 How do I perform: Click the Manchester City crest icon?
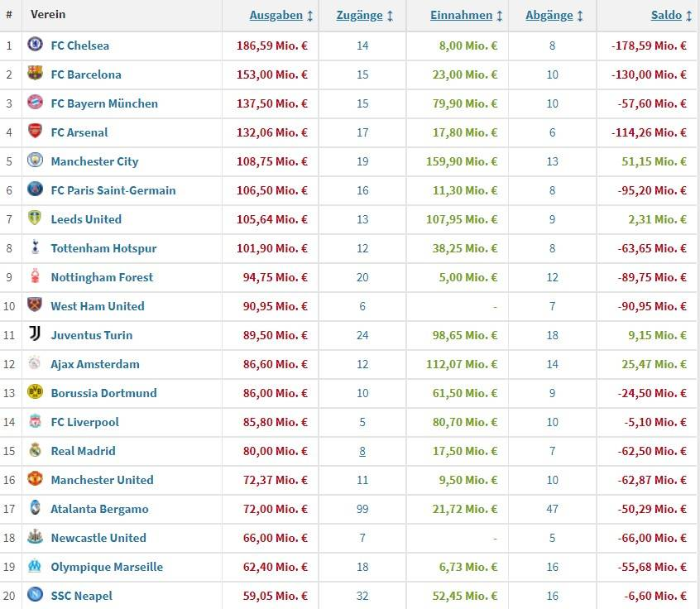pos(35,160)
